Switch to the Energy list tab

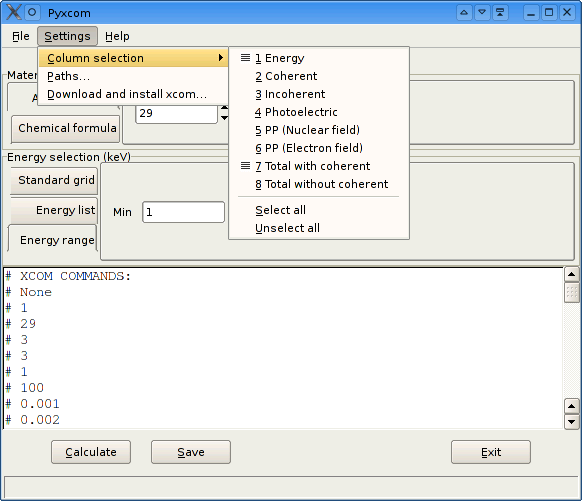[x=54, y=210]
